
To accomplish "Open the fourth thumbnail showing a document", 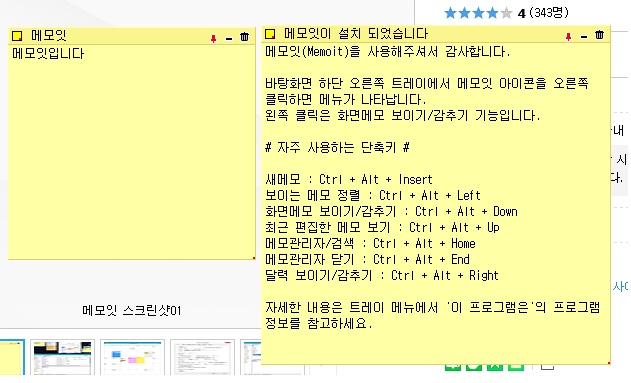I will 202,358.
